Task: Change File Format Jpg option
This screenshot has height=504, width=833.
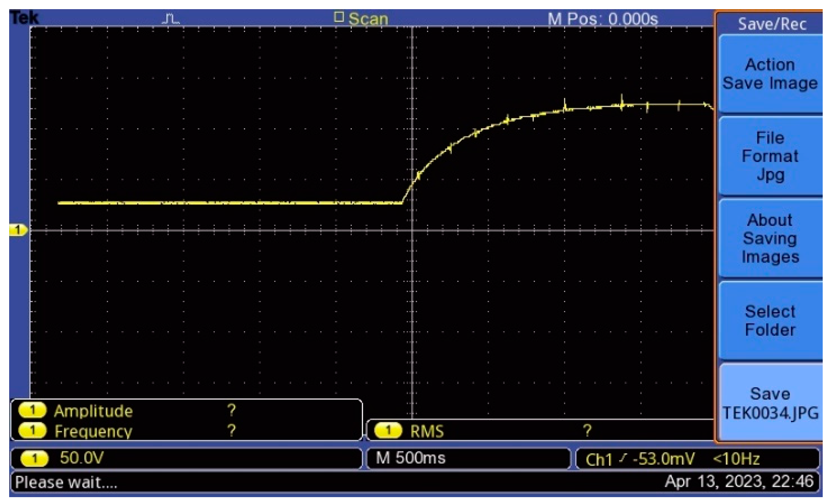Action: tap(770, 156)
